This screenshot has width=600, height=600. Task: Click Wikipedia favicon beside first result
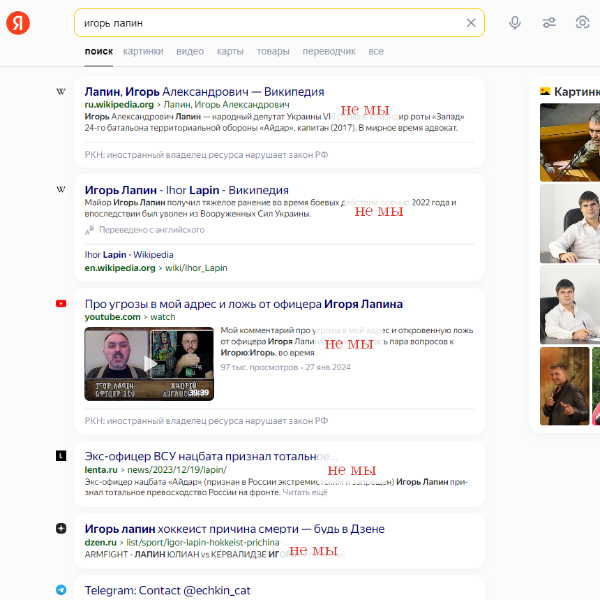pyautogui.click(x=61, y=91)
